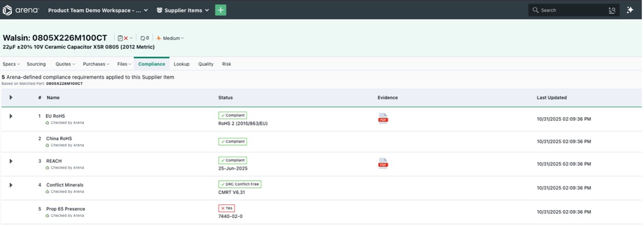Click the 7440-02-0 CAS number
The image size is (644, 226).
click(230, 216)
